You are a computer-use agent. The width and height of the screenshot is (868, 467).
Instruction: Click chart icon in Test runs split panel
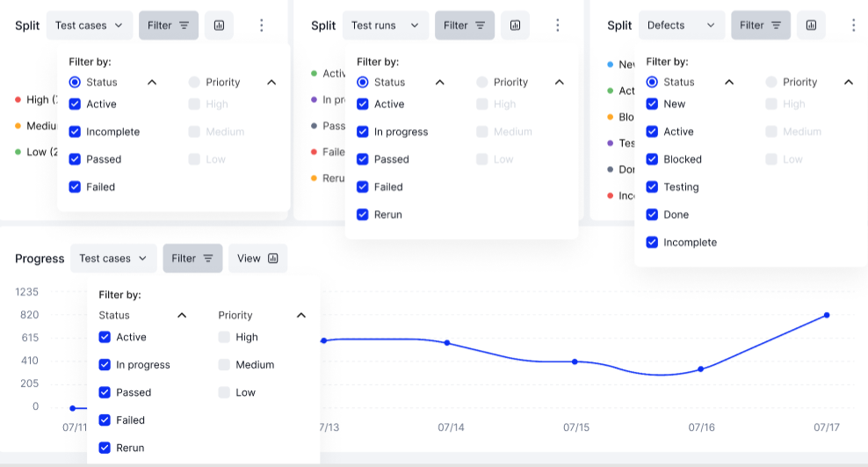(515, 26)
